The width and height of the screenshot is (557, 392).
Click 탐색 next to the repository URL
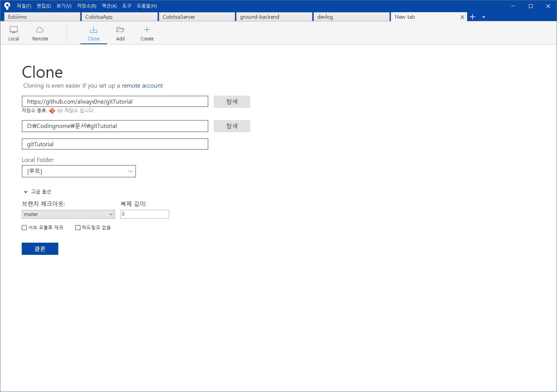(x=232, y=102)
